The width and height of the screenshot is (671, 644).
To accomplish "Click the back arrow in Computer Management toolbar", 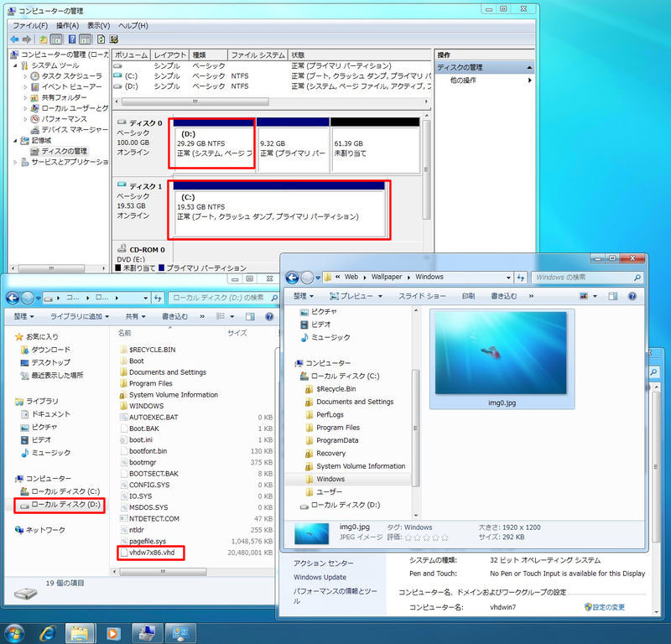I will tap(14, 39).
